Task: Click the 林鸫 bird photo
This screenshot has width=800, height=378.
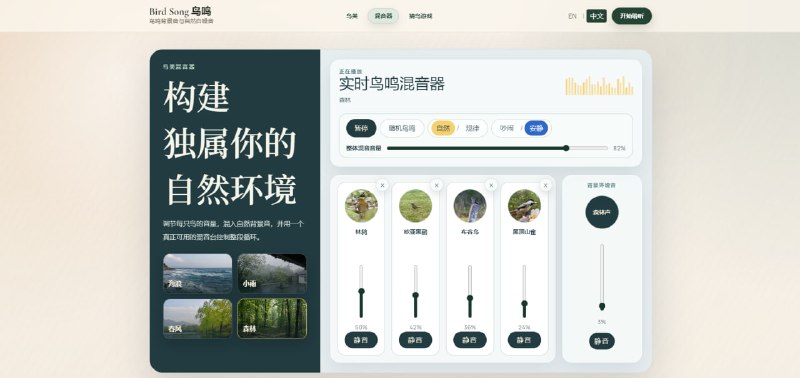Action: click(361, 206)
